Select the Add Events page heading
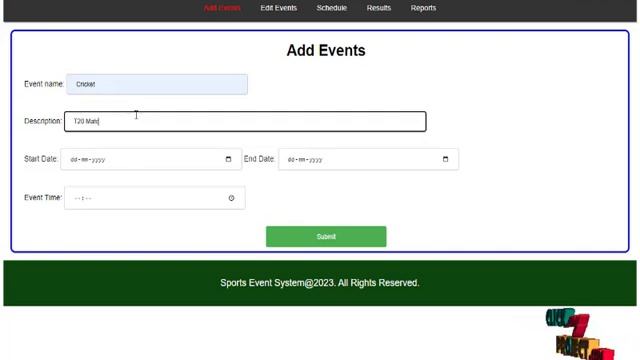The width and height of the screenshot is (640, 360). [x=326, y=51]
